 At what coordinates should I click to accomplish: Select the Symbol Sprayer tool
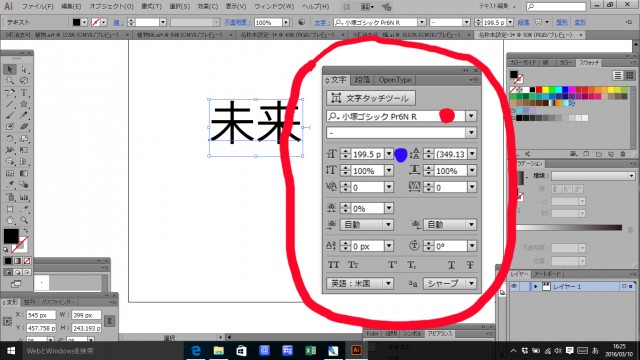pos(10,197)
